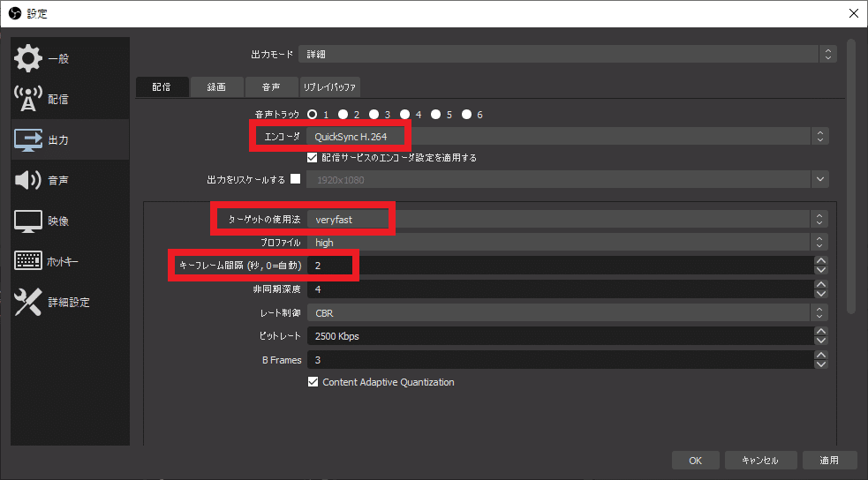Enable 出力をリスケールする checkbox
The width and height of the screenshot is (868, 480).
coord(296,178)
